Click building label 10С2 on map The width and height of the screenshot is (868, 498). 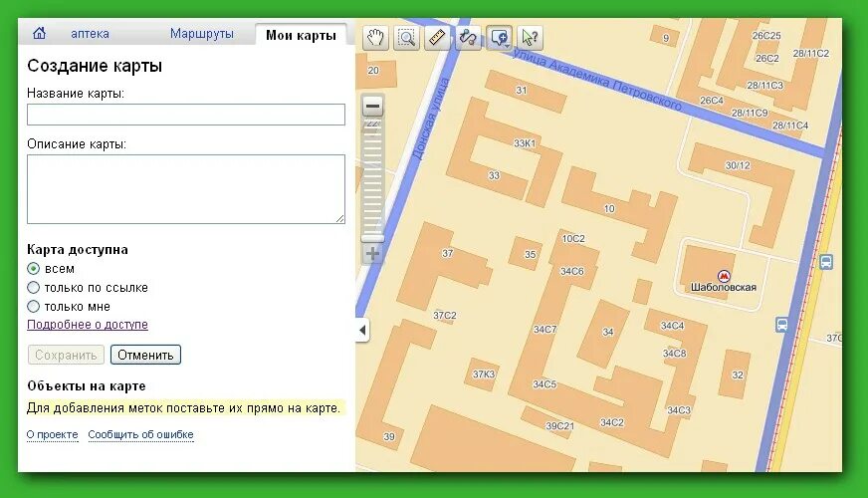click(x=573, y=239)
